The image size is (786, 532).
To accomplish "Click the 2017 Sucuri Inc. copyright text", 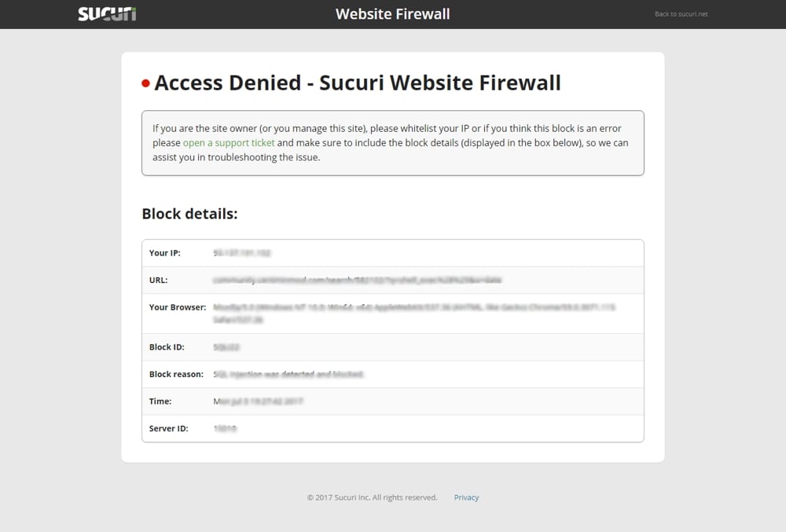I will pos(372,497).
